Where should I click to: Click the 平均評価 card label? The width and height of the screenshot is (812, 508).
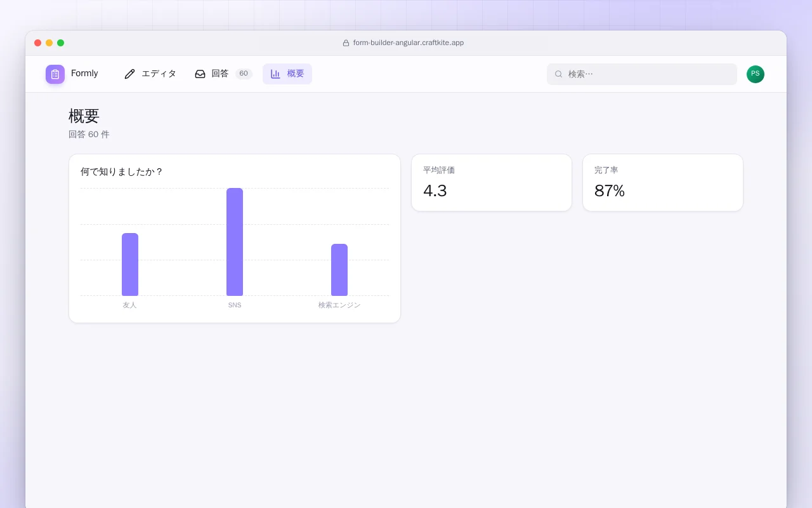coord(439,170)
